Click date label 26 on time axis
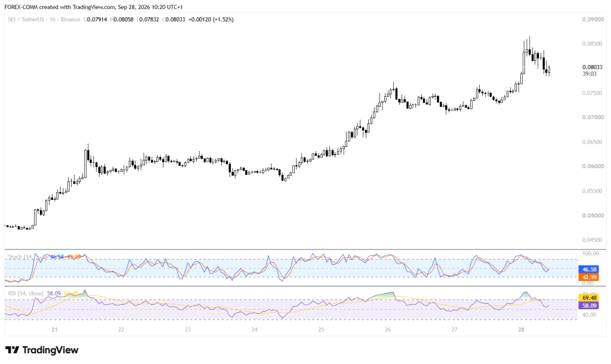611x364 pixels. (x=388, y=330)
